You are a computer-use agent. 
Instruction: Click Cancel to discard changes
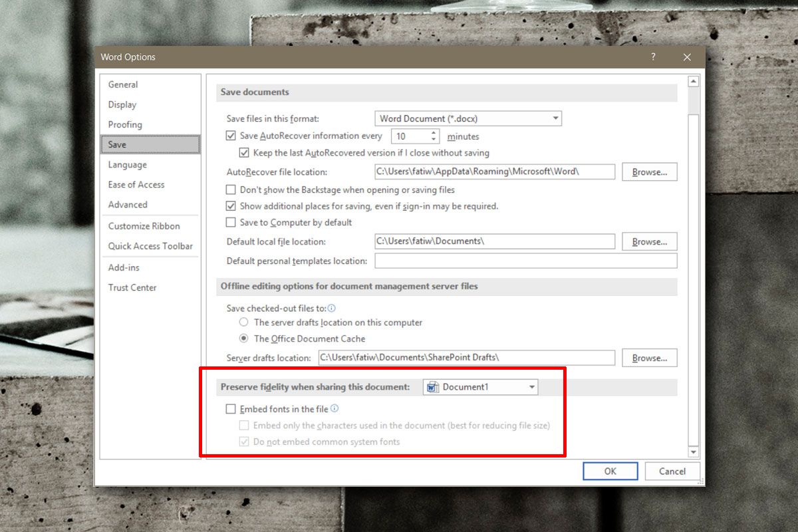pos(672,471)
